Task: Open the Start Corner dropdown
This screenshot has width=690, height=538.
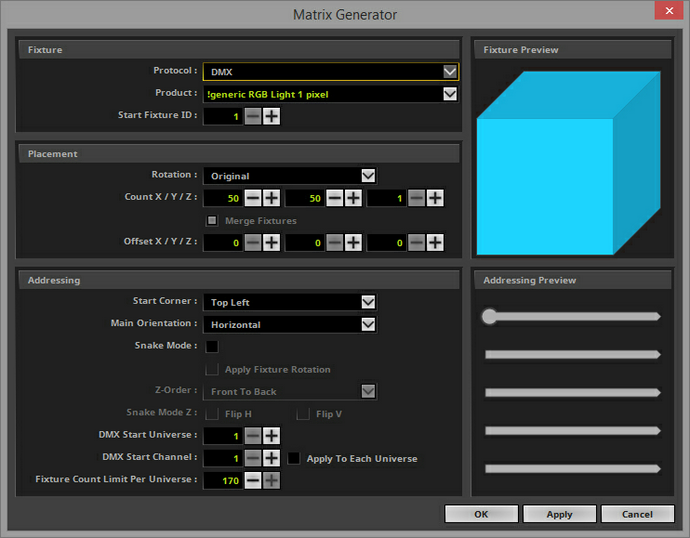Action: click(x=290, y=302)
